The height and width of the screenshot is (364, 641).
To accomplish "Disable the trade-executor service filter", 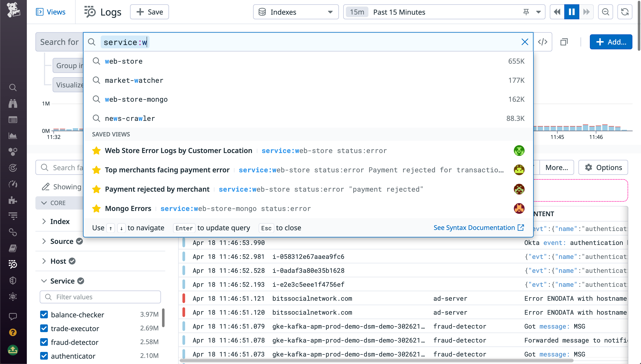I will (44, 328).
